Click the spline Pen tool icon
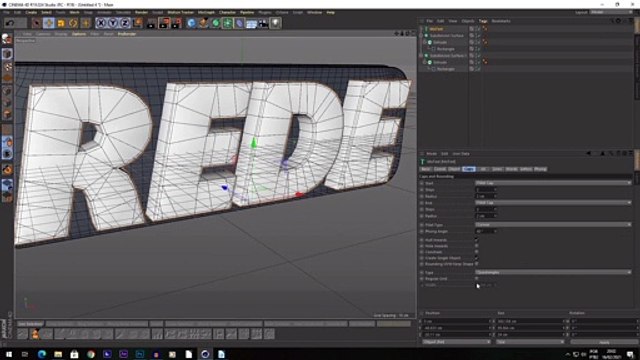 (203, 23)
